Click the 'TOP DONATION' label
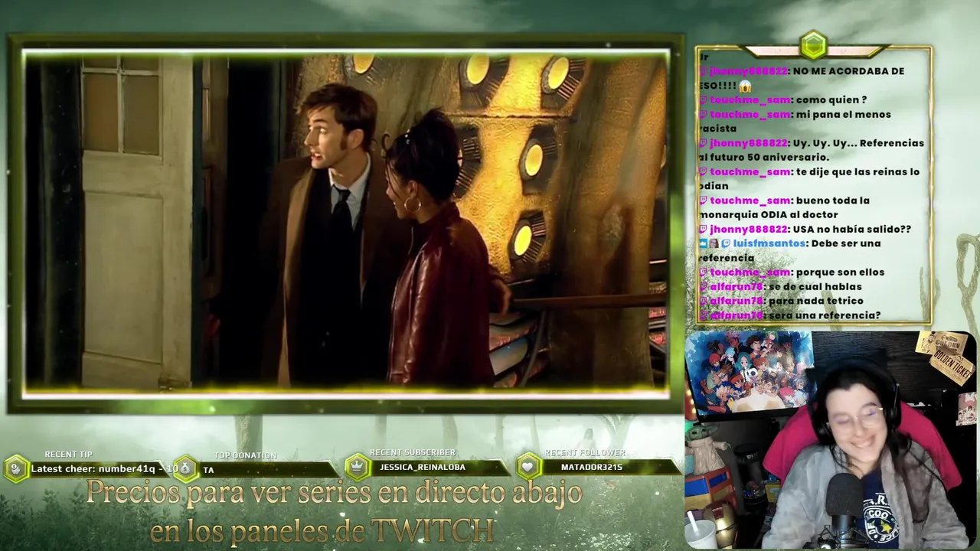This screenshot has height=551, width=980. [x=245, y=455]
